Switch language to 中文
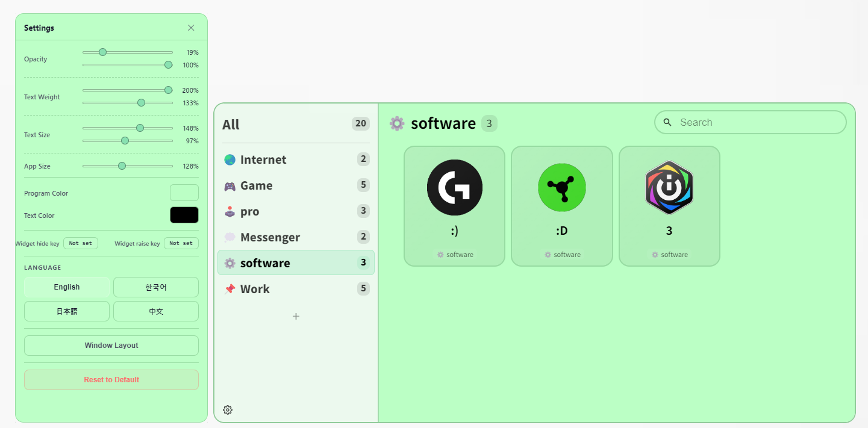 pyautogui.click(x=156, y=311)
